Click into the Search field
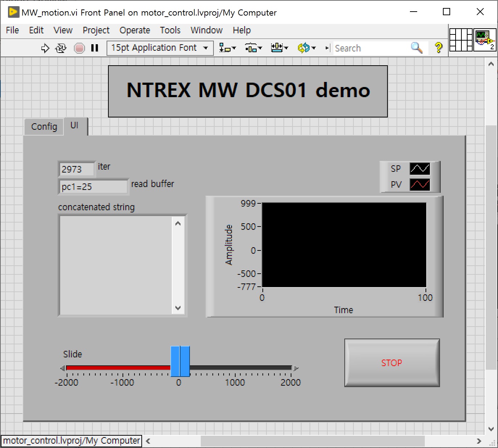The width and height of the screenshot is (498, 448). point(372,48)
